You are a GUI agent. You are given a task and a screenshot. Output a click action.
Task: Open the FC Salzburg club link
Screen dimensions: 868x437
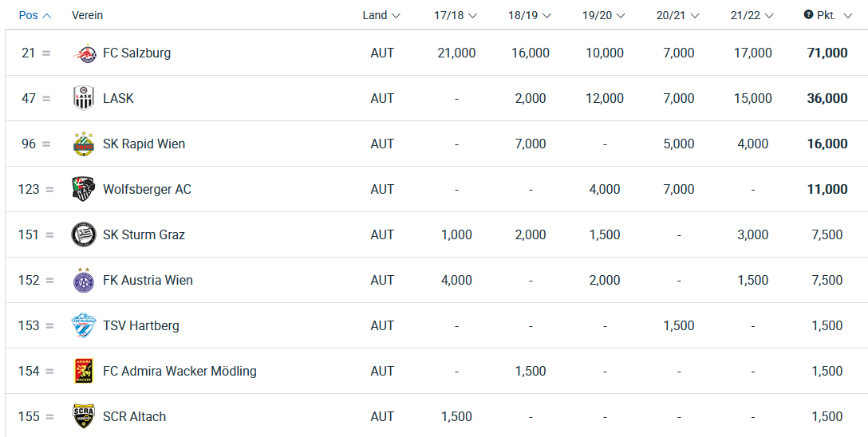point(136,53)
